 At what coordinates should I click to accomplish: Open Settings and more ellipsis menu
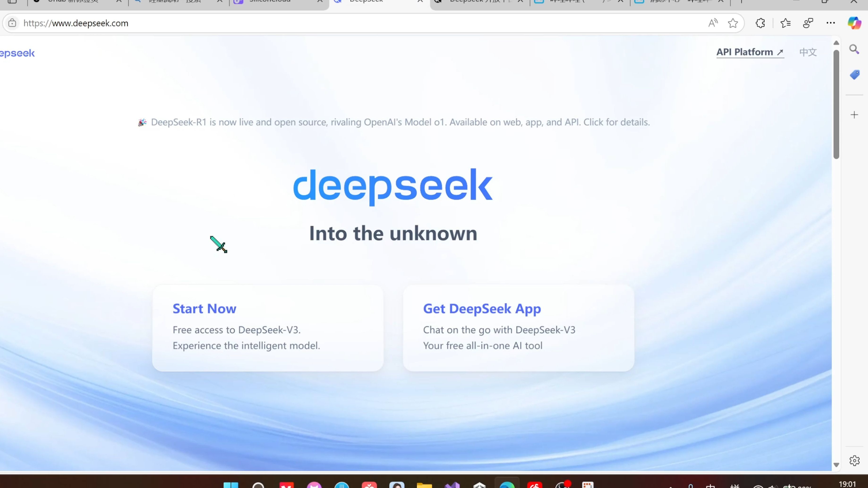831,23
